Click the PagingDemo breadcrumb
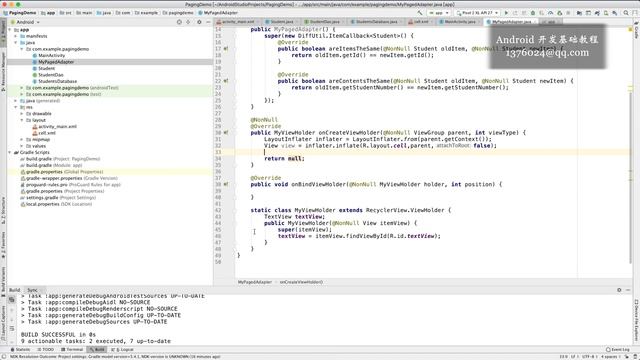The image size is (640, 360). tap(20, 13)
